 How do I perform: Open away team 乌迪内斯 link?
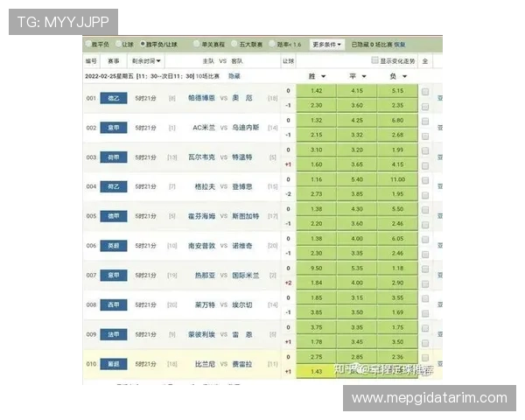point(245,128)
